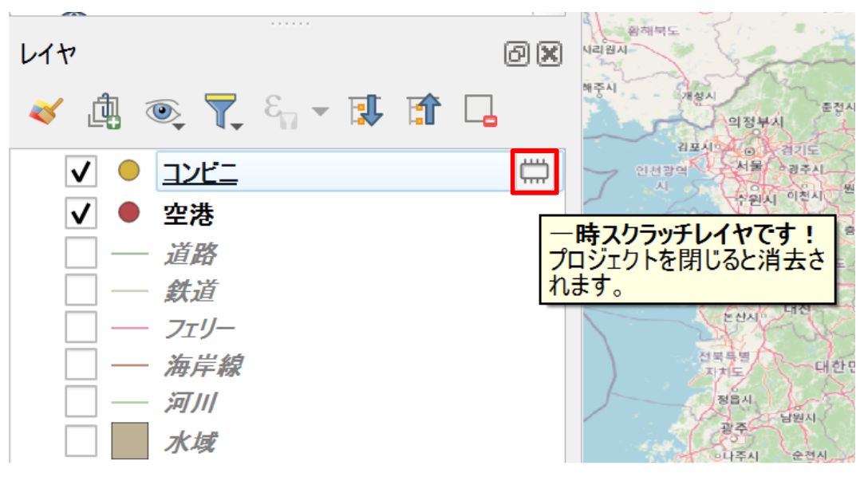Open dropdown arrow next to expression filter

point(320,111)
